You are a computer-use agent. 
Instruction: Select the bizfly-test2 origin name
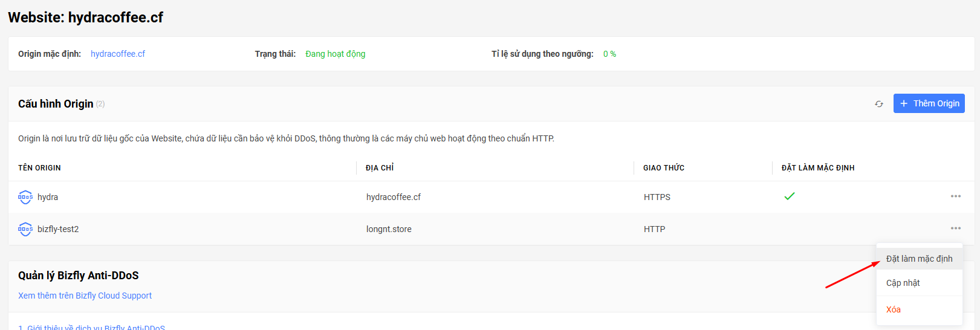click(58, 229)
